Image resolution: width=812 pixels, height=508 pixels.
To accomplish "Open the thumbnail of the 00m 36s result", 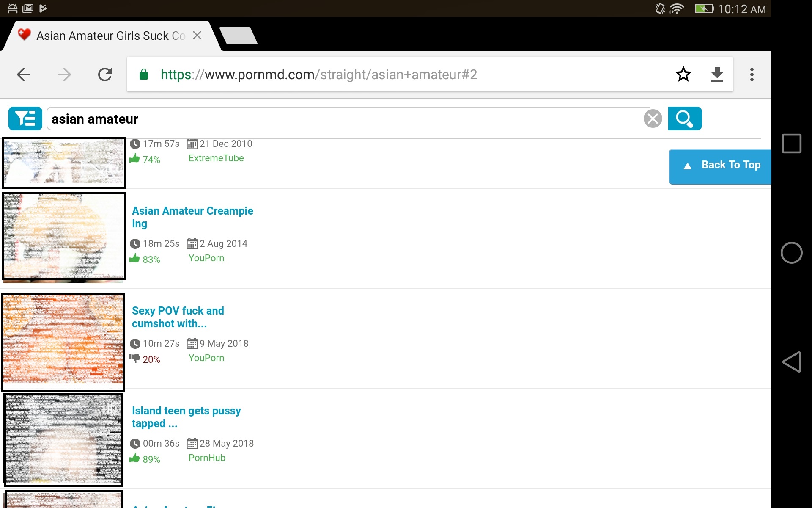I will pos(63,440).
